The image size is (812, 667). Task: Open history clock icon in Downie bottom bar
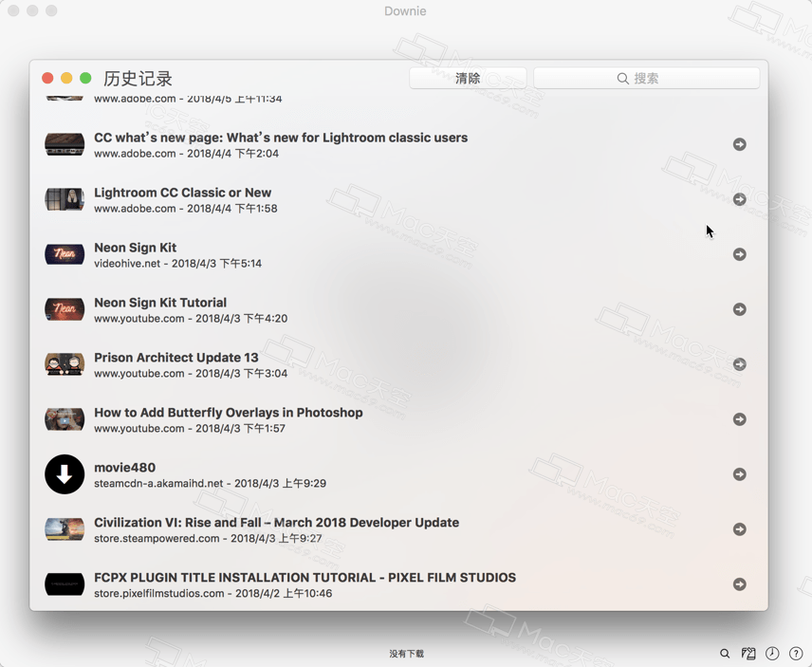772,654
